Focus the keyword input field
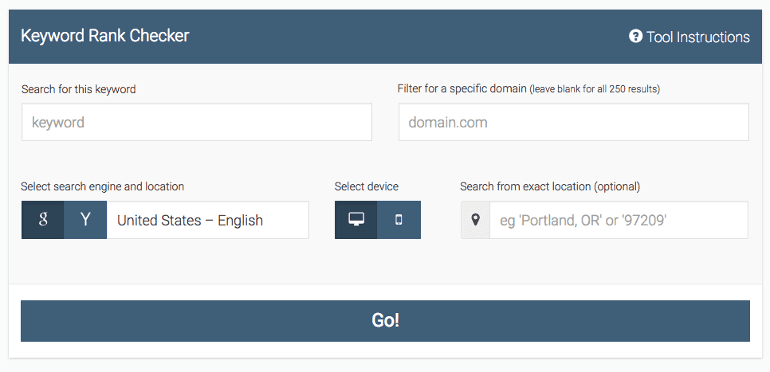This screenshot has height=372, width=770. pyautogui.click(x=196, y=122)
